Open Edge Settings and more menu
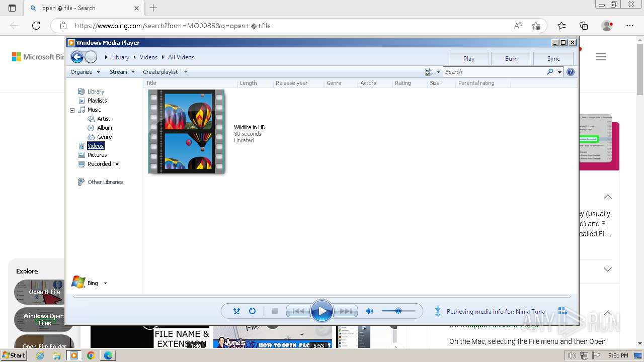 tap(630, 26)
